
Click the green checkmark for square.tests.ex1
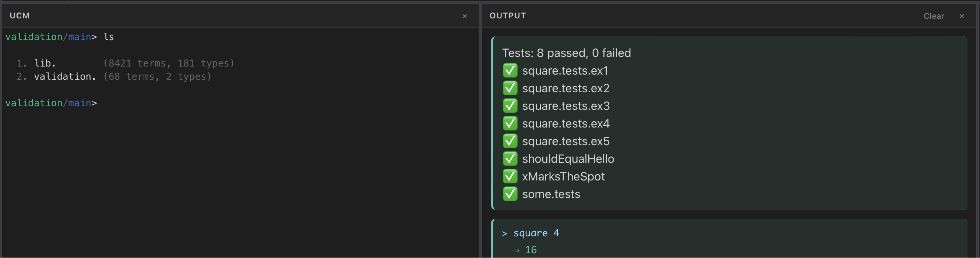510,71
